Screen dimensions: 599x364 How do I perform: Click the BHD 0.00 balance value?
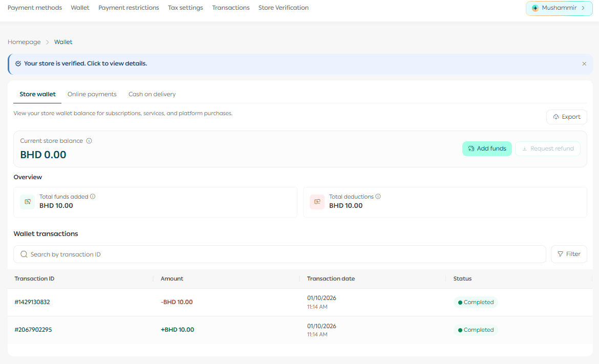click(43, 155)
